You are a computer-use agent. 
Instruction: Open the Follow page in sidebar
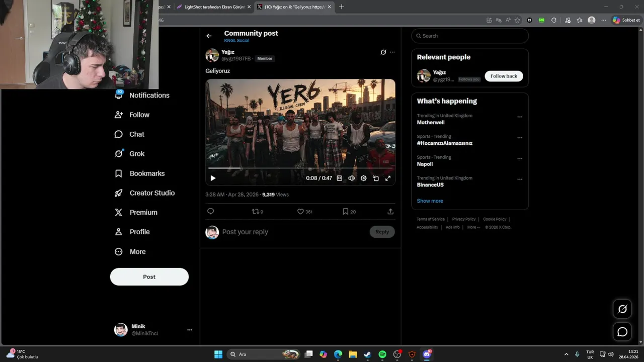pyautogui.click(x=132, y=115)
